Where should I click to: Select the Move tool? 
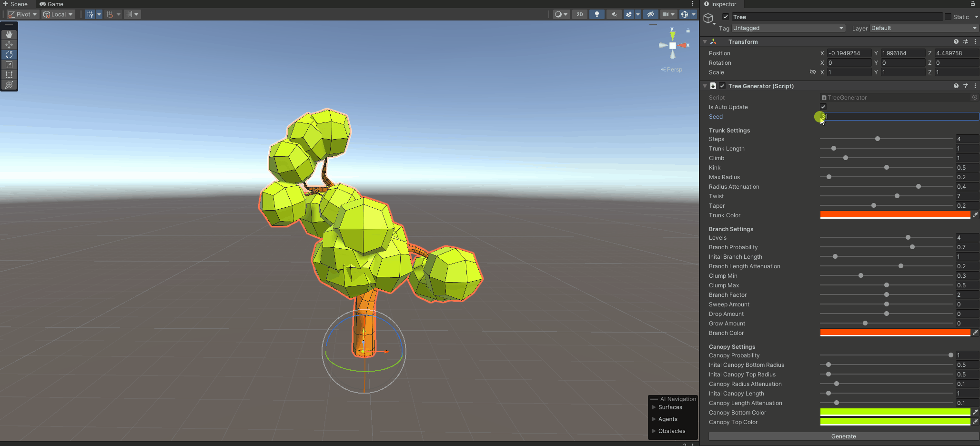click(x=9, y=44)
